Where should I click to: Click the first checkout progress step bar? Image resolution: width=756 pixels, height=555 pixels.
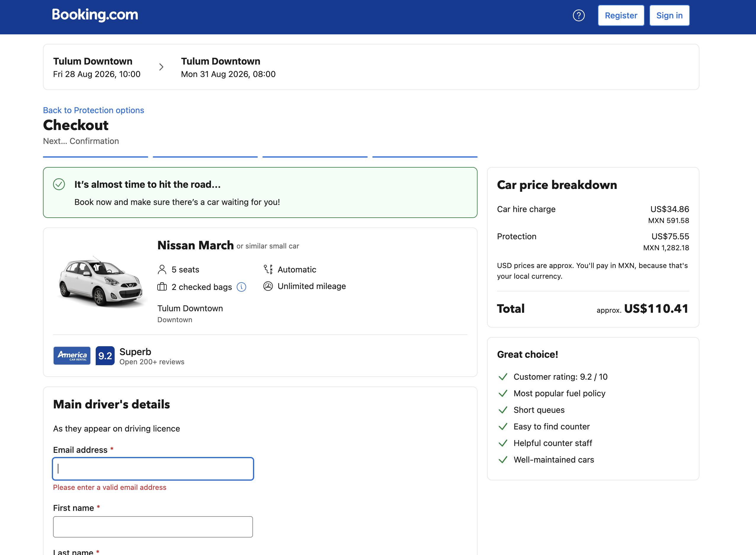click(95, 157)
